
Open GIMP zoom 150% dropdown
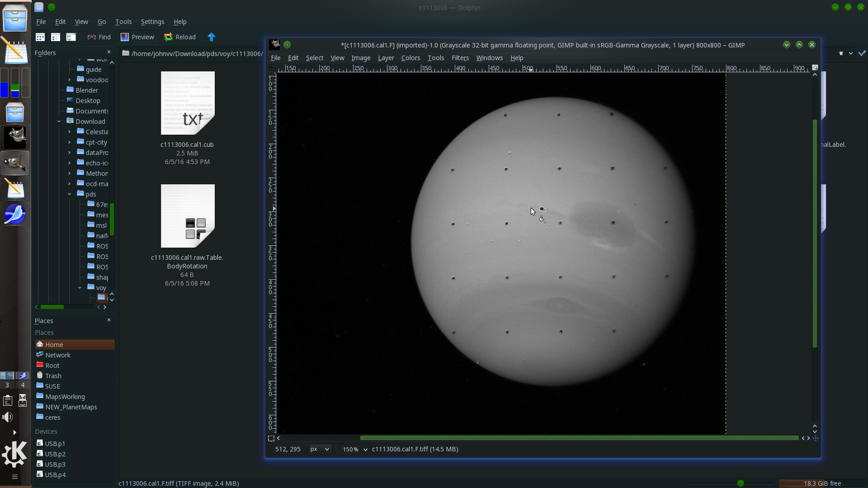355,449
